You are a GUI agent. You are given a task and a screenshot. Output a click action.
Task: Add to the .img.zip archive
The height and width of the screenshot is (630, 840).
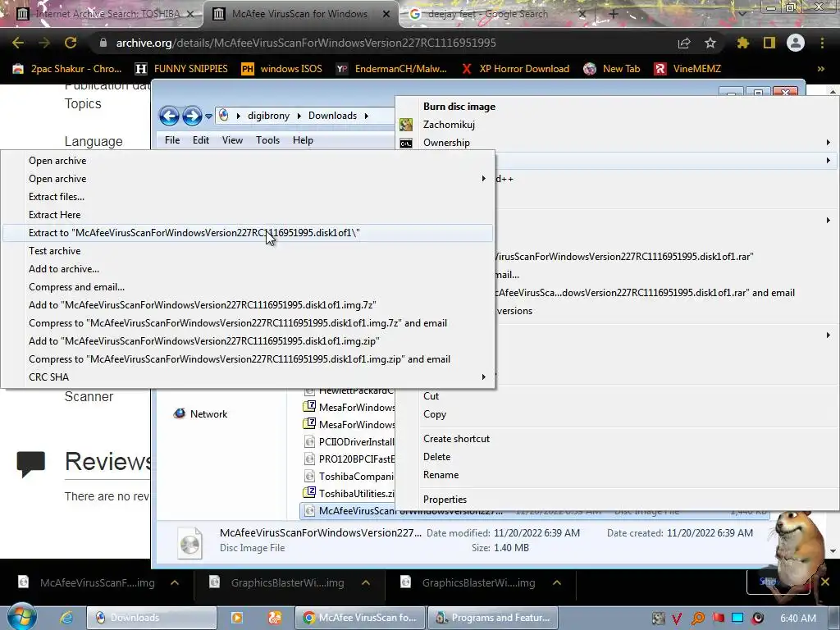tap(248, 341)
